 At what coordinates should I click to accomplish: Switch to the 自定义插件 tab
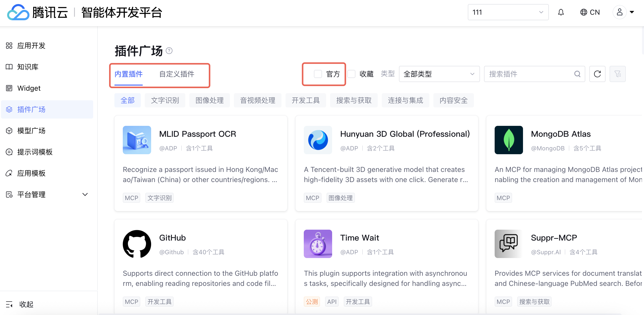pyautogui.click(x=177, y=74)
